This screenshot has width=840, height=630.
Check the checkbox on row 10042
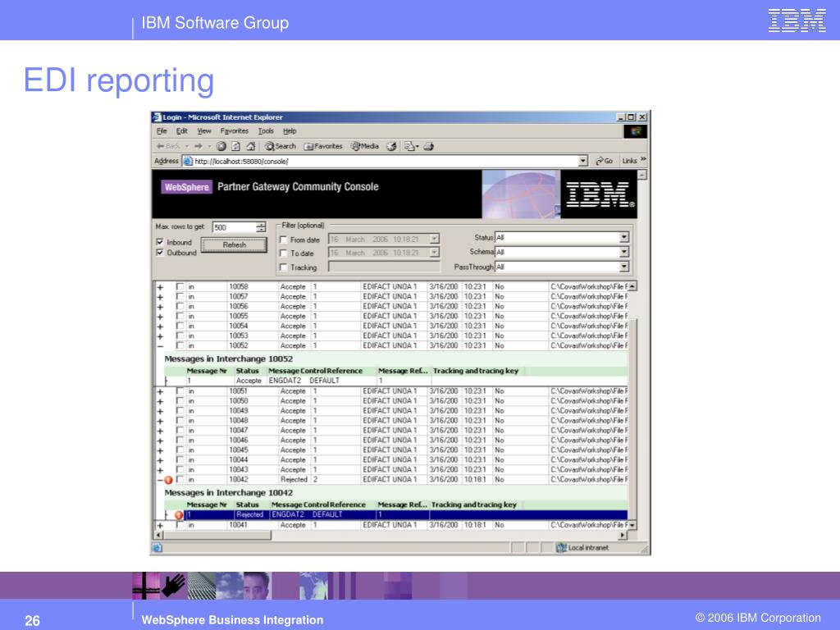tap(180, 479)
